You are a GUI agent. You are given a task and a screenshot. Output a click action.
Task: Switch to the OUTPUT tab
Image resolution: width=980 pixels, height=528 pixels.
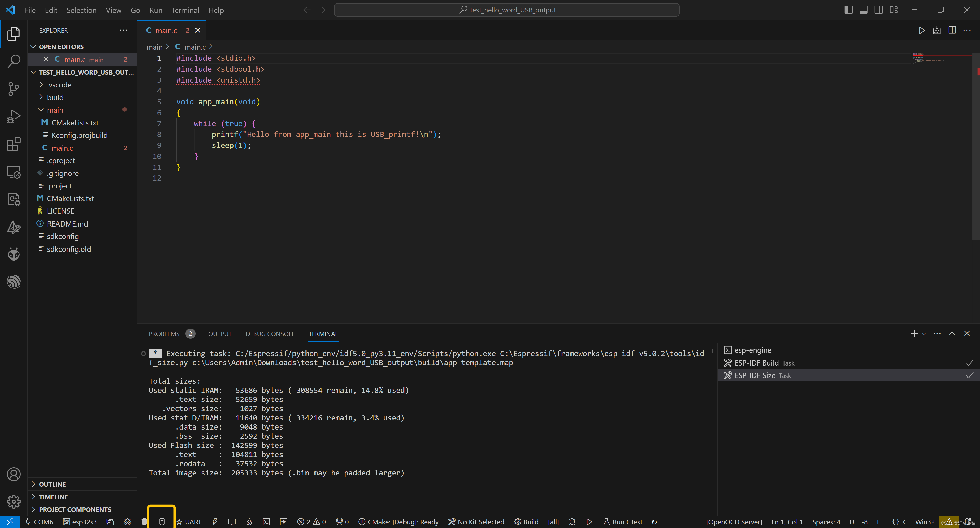click(x=219, y=334)
